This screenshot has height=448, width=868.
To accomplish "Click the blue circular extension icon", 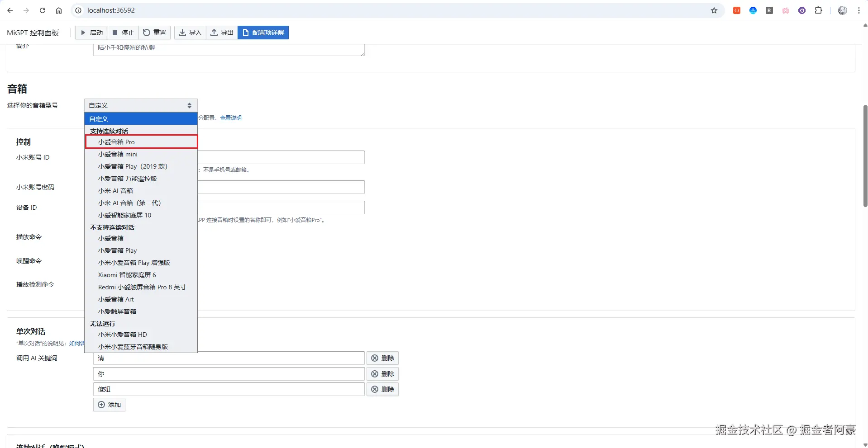I will (753, 10).
